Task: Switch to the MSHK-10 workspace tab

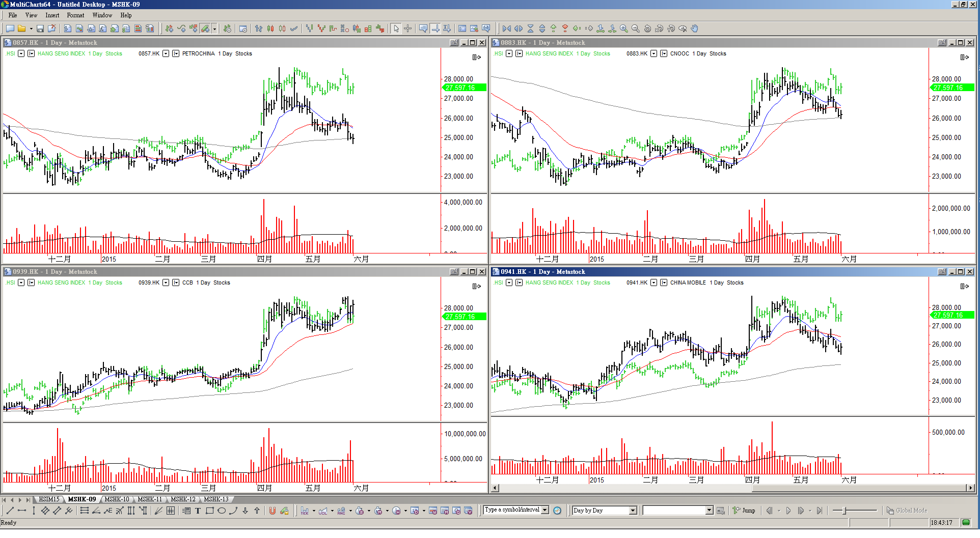Action: [117, 499]
